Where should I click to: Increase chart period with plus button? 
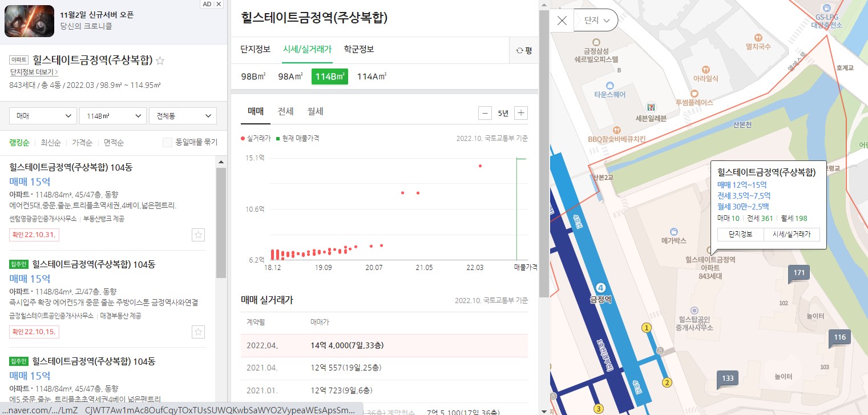[520, 112]
